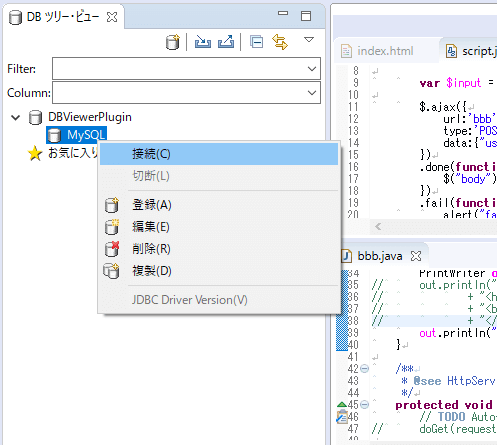Viewport: 497px width, 445px height.
Task: Collapse the fold marker at line 42
Action: point(365,369)
